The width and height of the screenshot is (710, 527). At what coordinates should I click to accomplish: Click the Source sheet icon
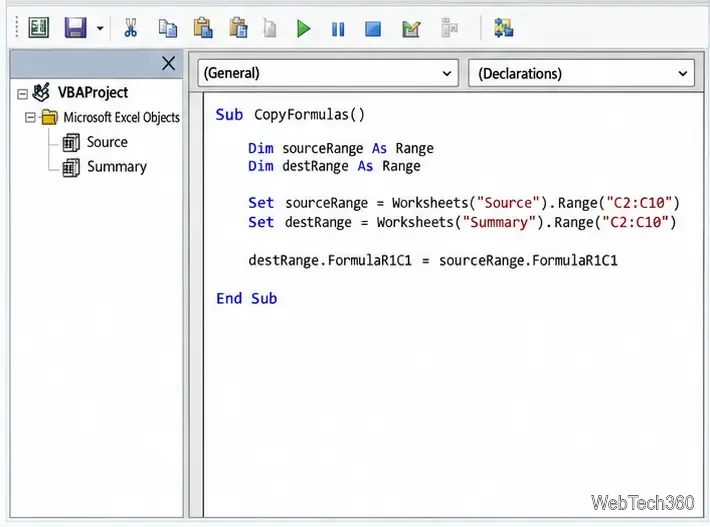[71, 143]
